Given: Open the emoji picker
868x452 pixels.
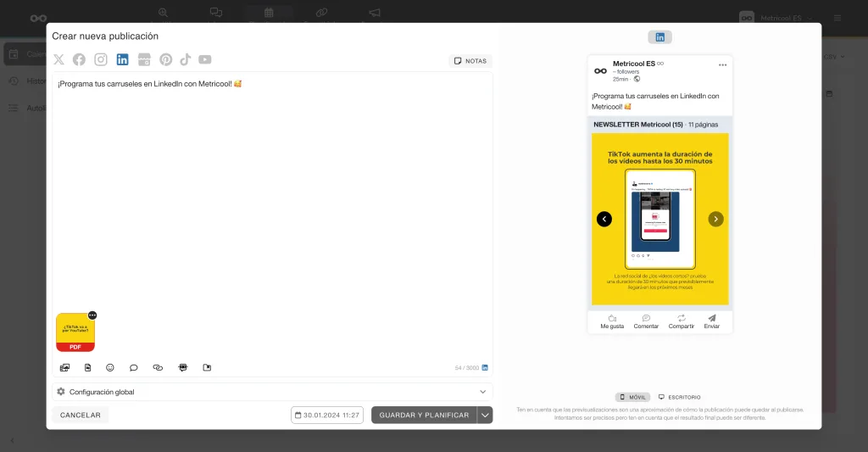Looking at the screenshot, I should pyautogui.click(x=110, y=368).
